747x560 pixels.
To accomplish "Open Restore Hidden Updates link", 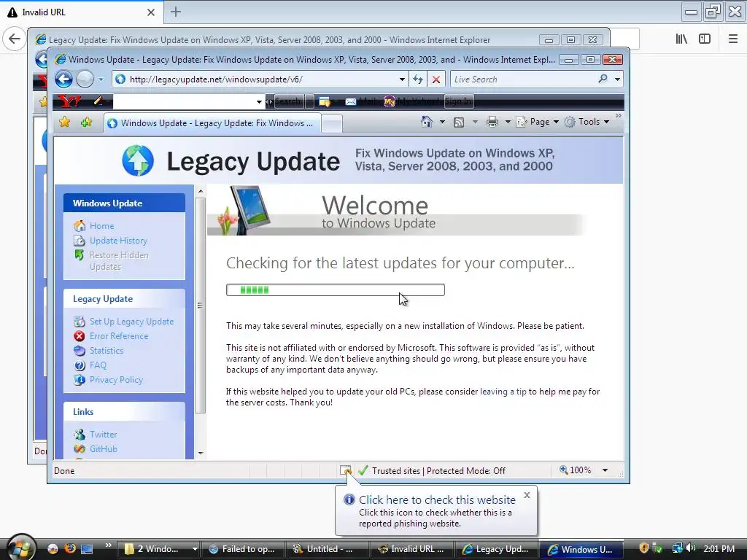I will click(x=119, y=261).
